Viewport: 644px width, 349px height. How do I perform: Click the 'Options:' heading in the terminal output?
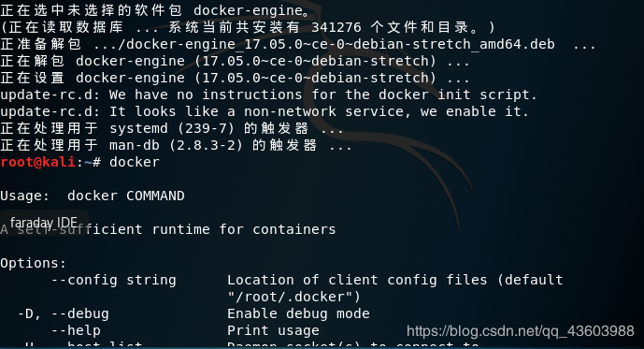(x=34, y=263)
